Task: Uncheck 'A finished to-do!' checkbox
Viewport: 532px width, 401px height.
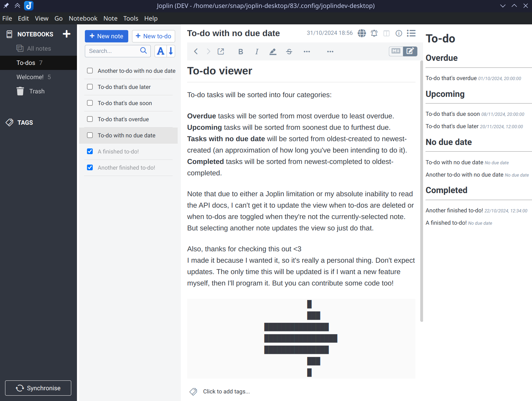Action: pos(90,152)
